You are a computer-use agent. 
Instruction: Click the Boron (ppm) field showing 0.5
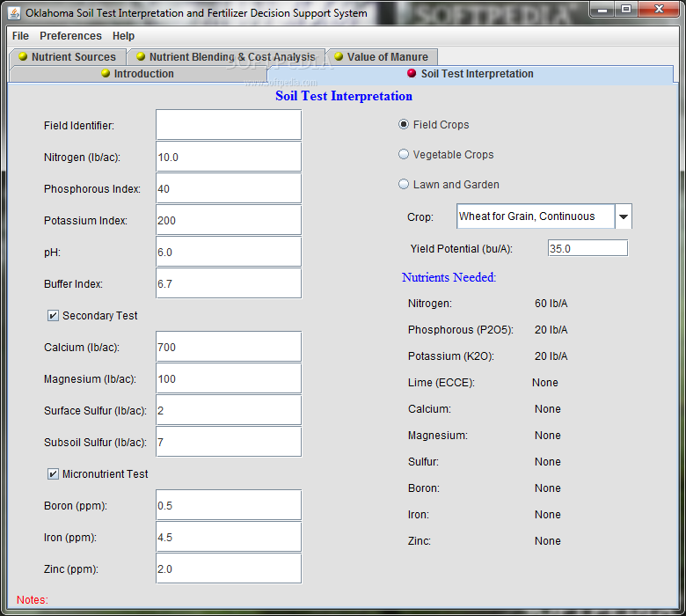[x=229, y=505]
